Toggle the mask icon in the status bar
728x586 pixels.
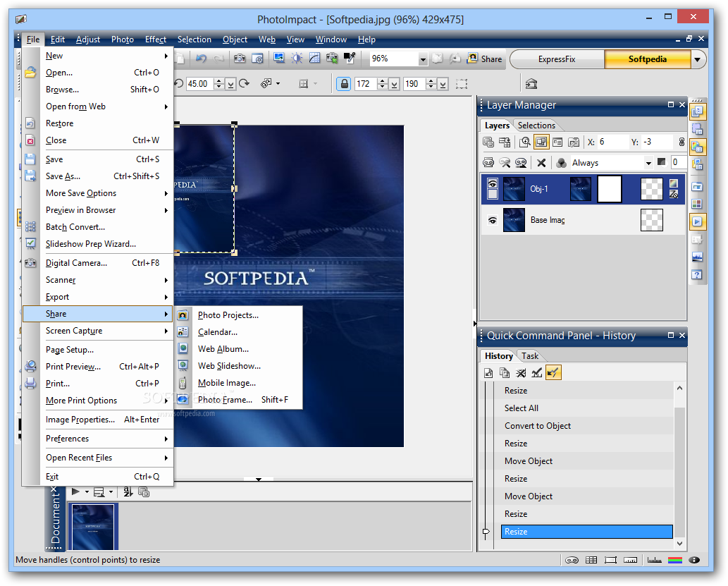(x=572, y=560)
